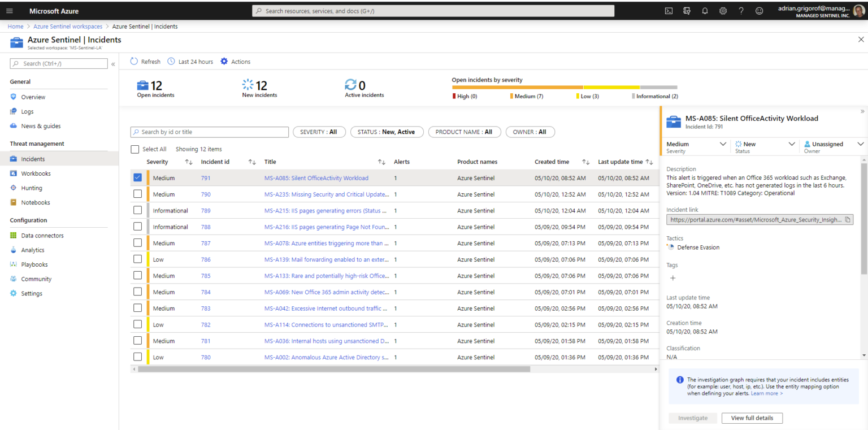Image resolution: width=868 pixels, height=430 pixels.
Task: Open Data connectors settings
Action: tap(42, 235)
